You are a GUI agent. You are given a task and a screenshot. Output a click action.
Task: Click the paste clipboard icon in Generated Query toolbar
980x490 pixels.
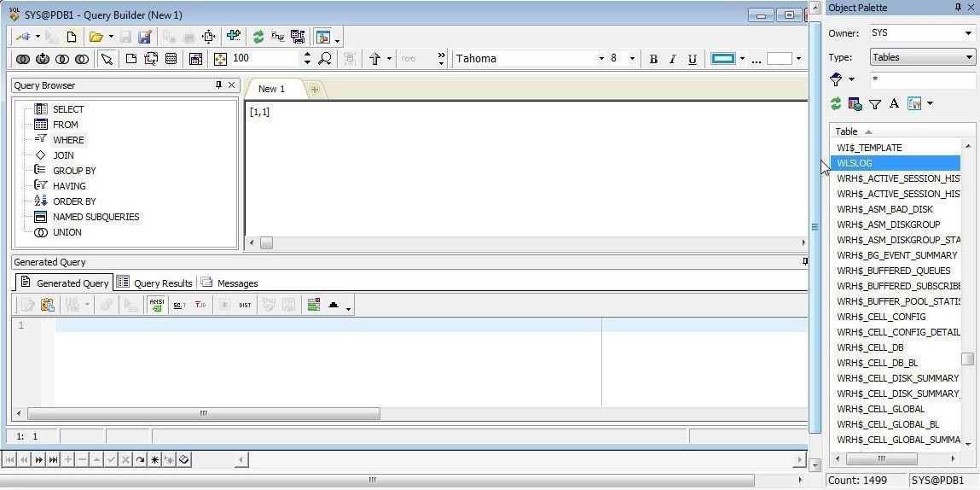(48, 305)
